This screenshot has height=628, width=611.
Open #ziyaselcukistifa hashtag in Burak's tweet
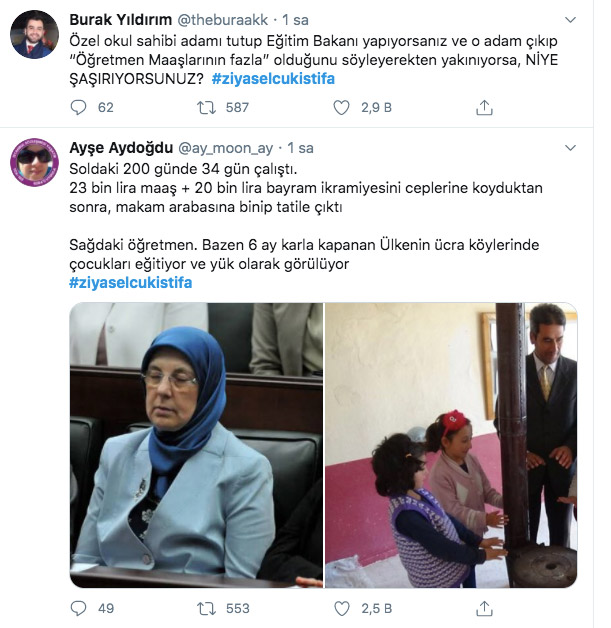[x=273, y=79]
